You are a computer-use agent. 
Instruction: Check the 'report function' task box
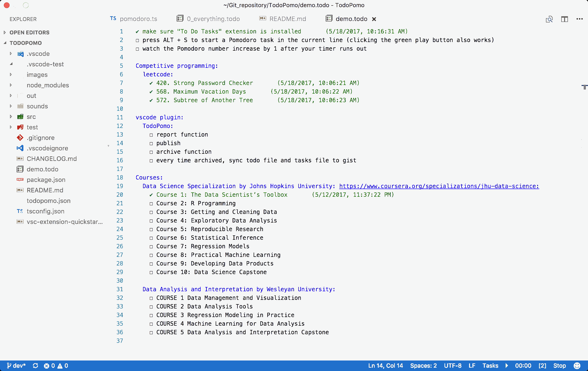[x=151, y=135]
